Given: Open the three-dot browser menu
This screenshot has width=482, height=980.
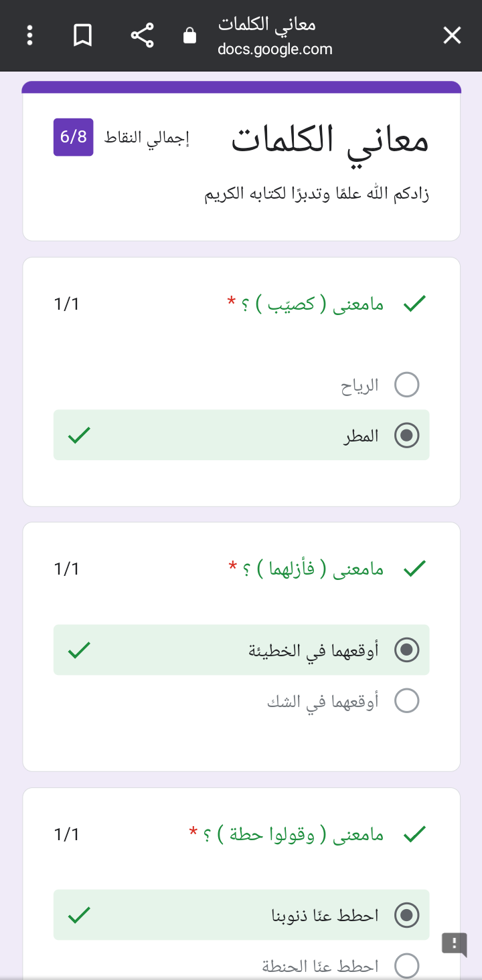Looking at the screenshot, I should pos(29,35).
